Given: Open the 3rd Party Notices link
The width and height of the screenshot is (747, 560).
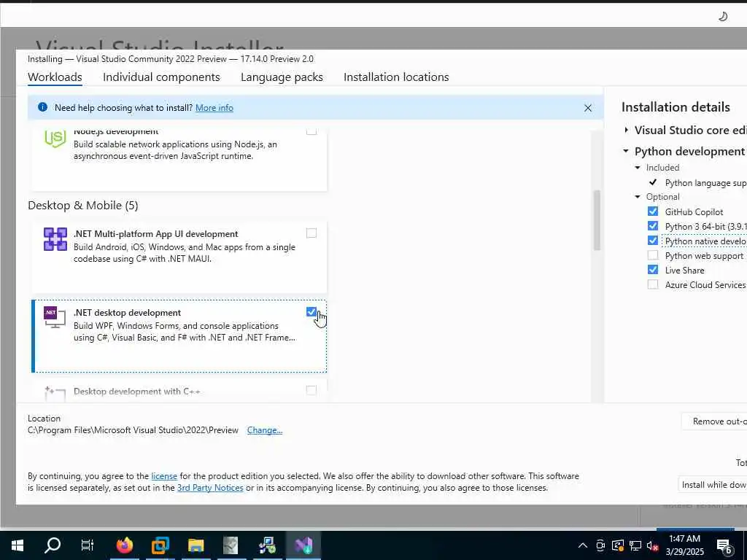Looking at the screenshot, I should [210, 488].
